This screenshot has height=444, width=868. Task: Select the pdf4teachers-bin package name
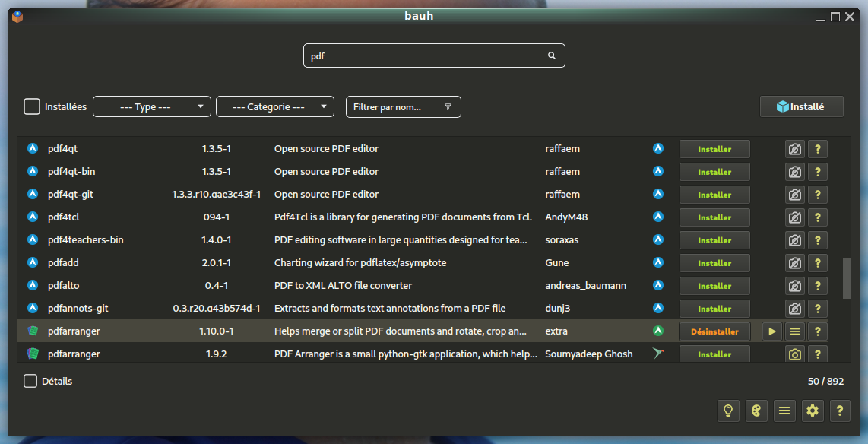86,239
